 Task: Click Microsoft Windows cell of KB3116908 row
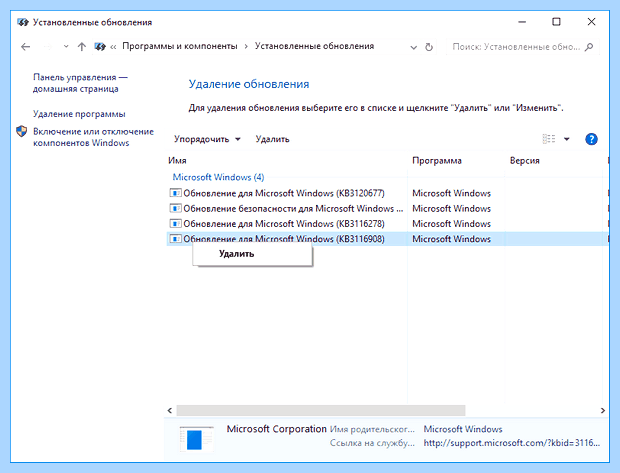451,239
